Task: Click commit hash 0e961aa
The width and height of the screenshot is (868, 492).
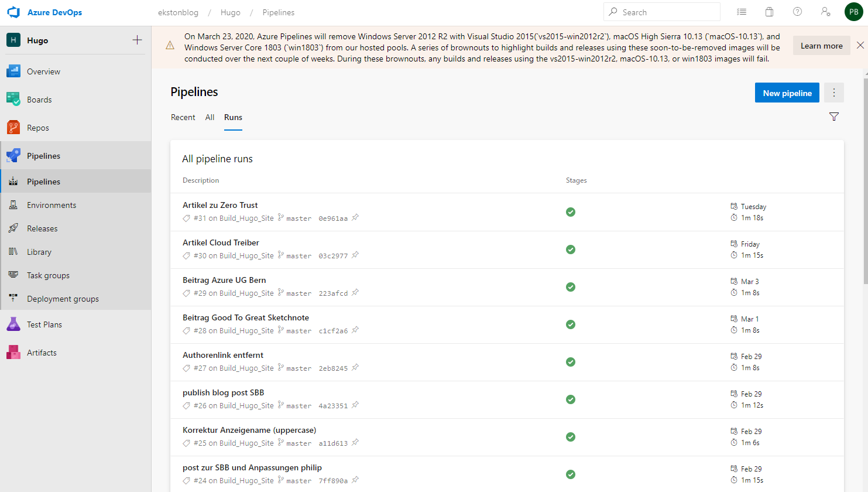Action: 333,218
